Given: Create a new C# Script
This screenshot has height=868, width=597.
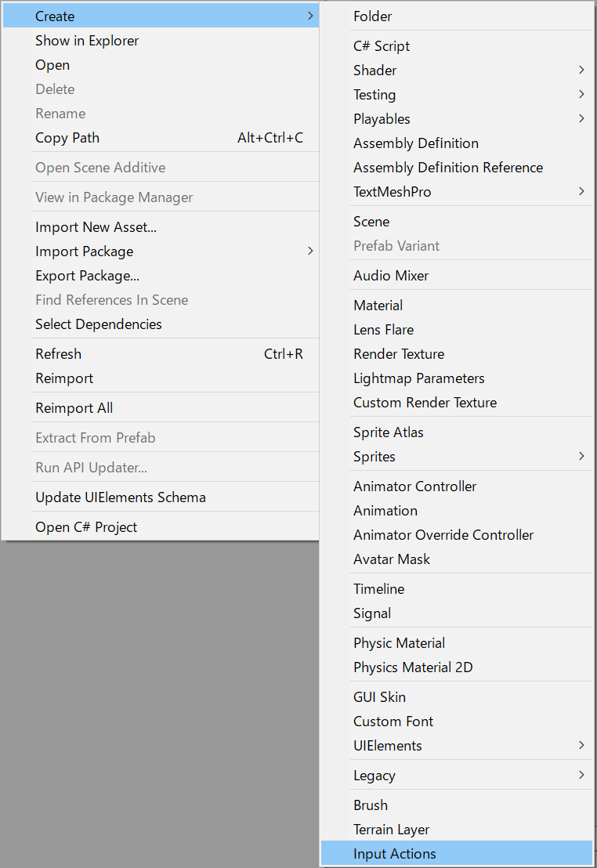Looking at the screenshot, I should click(456, 46).
